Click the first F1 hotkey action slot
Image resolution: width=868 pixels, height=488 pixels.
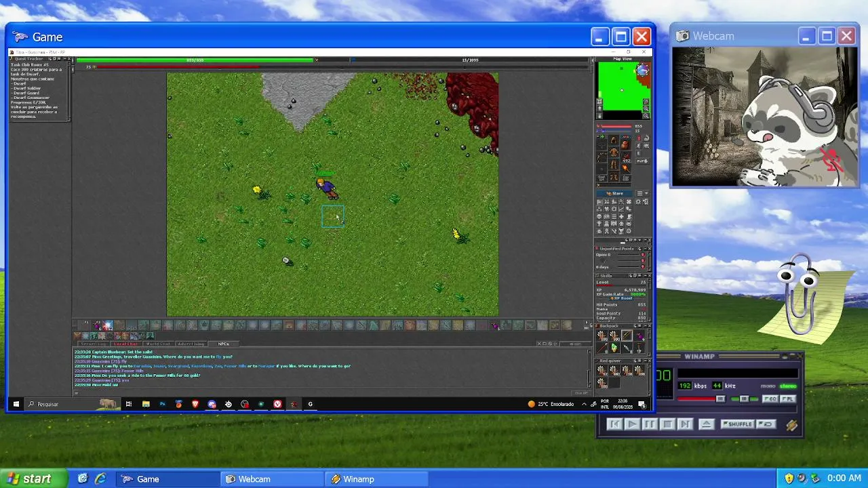[84, 325]
